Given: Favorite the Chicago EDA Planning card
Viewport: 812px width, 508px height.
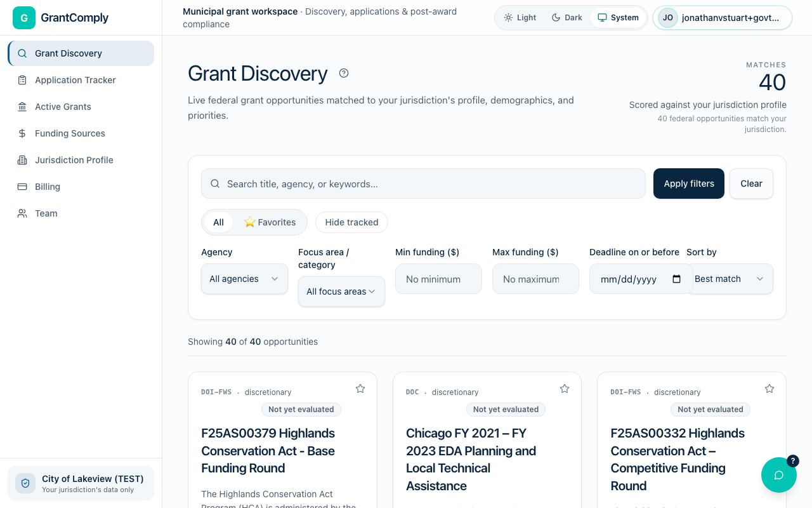Looking at the screenshot, I should 565,389.
